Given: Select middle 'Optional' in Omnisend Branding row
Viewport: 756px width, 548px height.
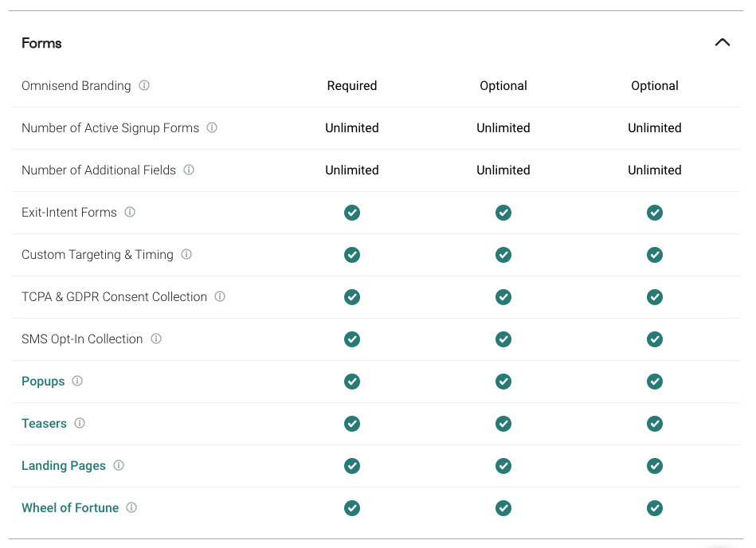Looking at the screenshot, I should pos(503,86).
